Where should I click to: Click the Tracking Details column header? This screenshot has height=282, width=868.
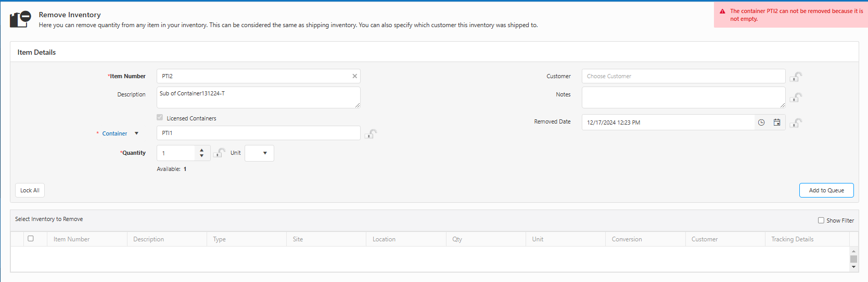pyautogui.click(x=792, y=239)
